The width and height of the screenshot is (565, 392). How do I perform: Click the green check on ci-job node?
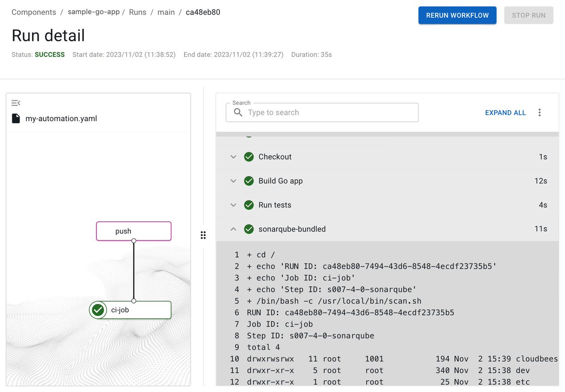(97, 310)
